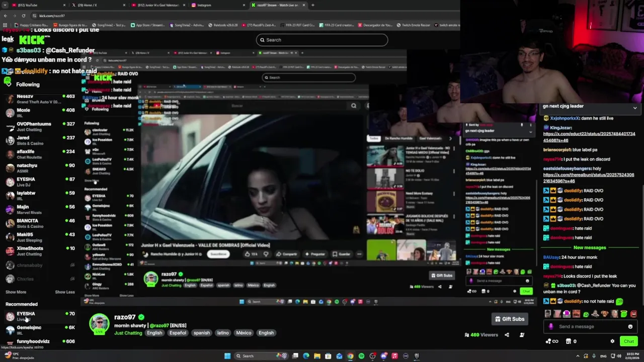Open File Explorer from the taskbar
644x362 pixels.
tap(317, 356)
